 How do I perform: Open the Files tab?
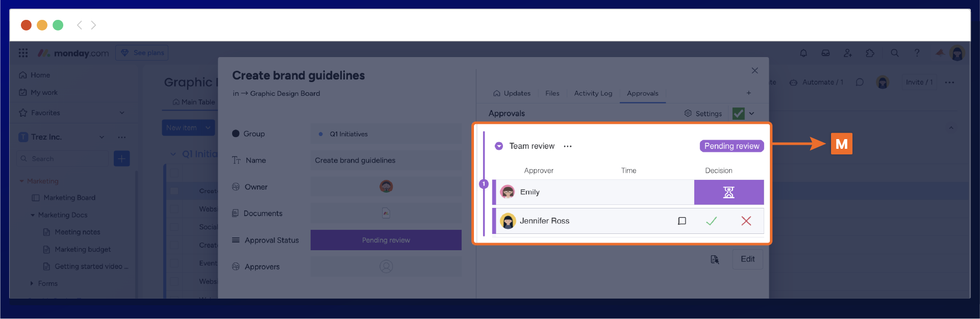552,93
